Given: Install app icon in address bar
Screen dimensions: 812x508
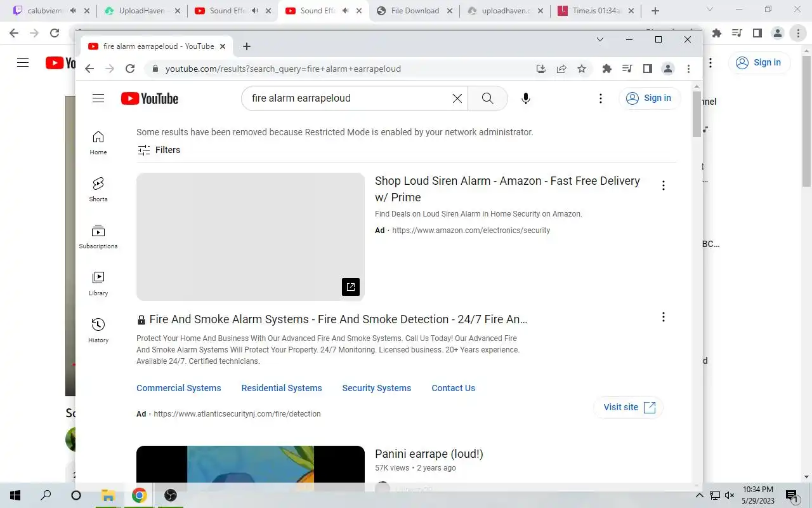Looking at the screenshot, I should coord(541,69).
